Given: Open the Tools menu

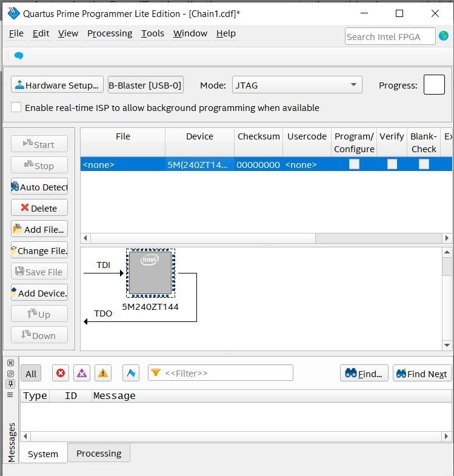Looking at the screenshot, I should point(152,33).
